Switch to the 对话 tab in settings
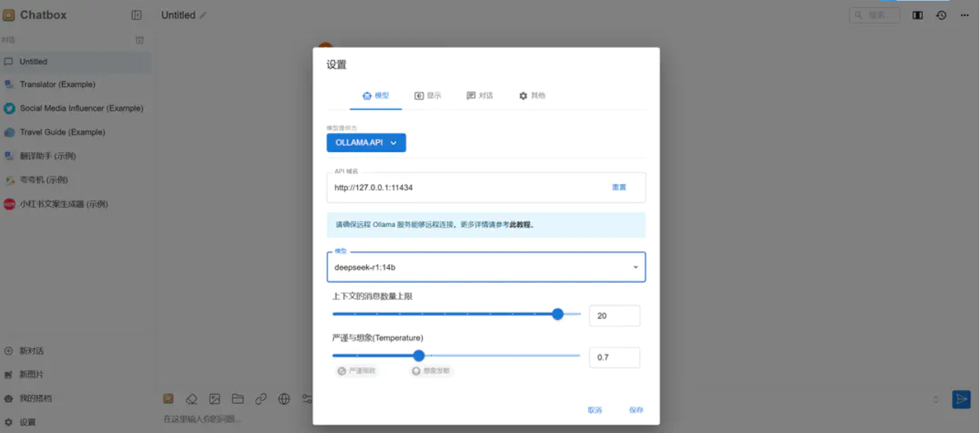Image resolution: width=980 pixels, height=433 pixels. coord(480,95)
